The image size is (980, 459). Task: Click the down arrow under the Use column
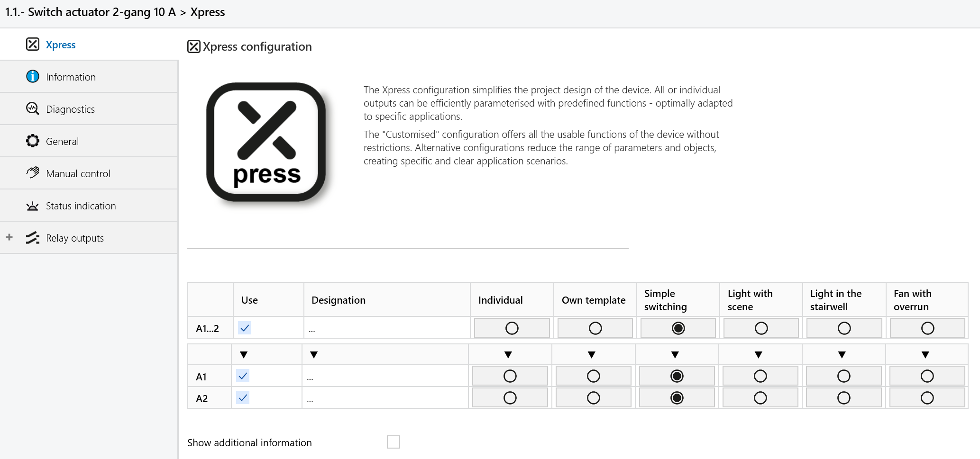[x=244, y=355]
